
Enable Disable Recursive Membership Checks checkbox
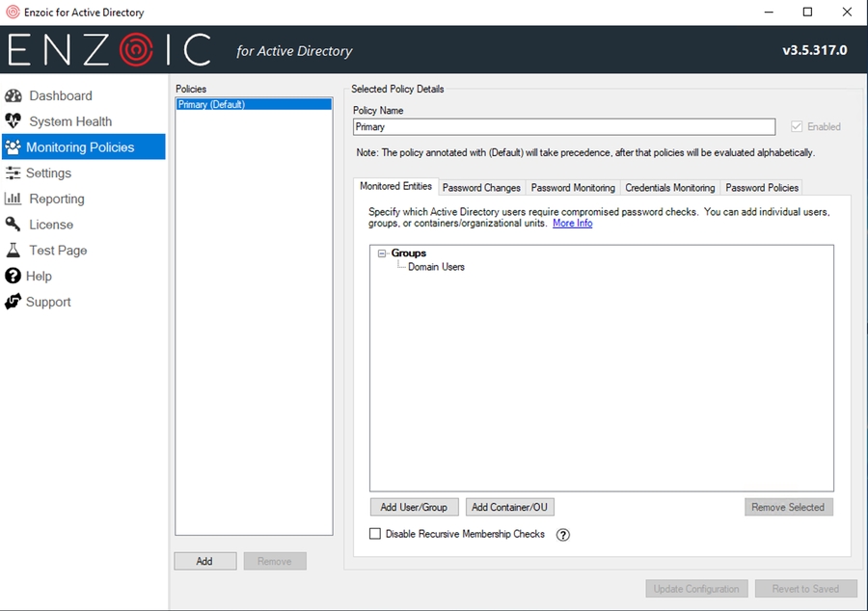pyautogui.click(x=375, y=534)
